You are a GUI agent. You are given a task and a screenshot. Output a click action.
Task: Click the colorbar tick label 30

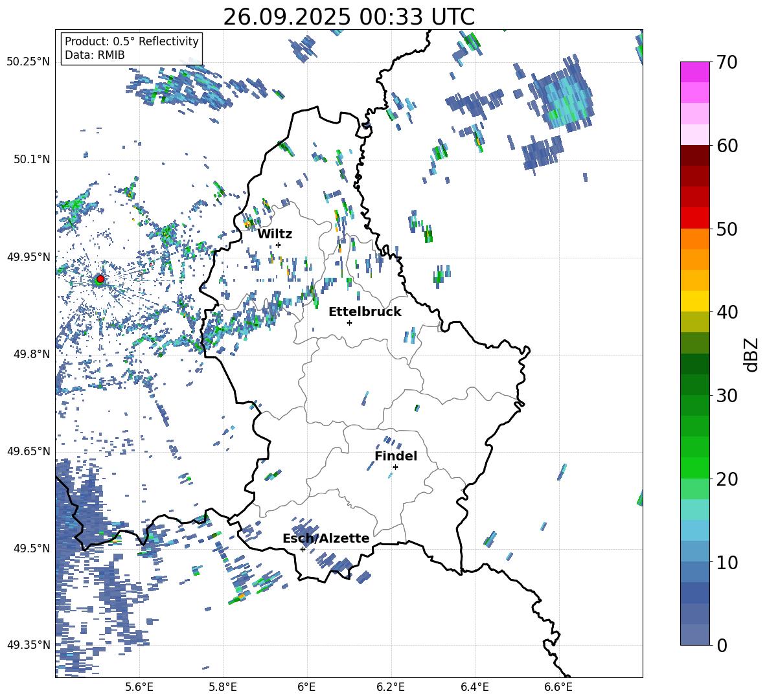(x=727, y=396)
